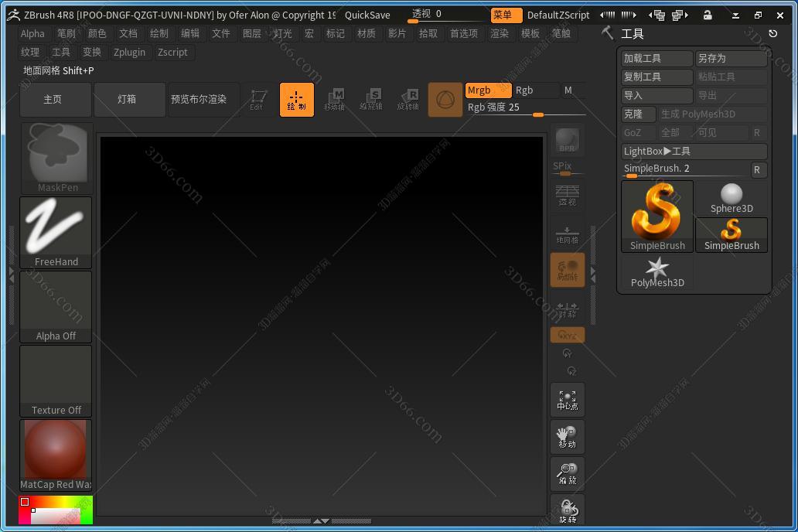Open the MaskPen brush selector
Viewport: 798px width, 532px height.
(56, 159)
